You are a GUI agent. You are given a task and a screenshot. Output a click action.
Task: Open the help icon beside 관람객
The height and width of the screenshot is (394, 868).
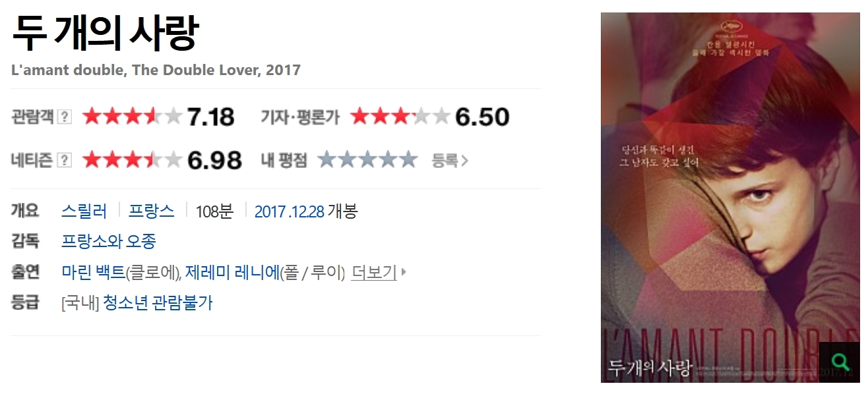[65, 117]
